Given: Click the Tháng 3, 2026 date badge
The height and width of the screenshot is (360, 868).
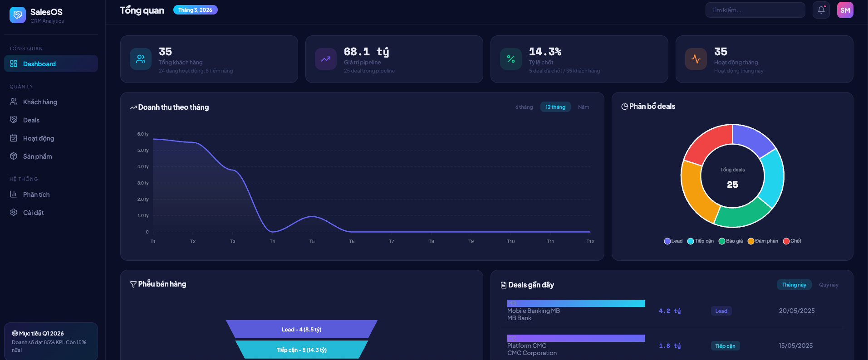Looking at the screenshot, I should point(195,10).
